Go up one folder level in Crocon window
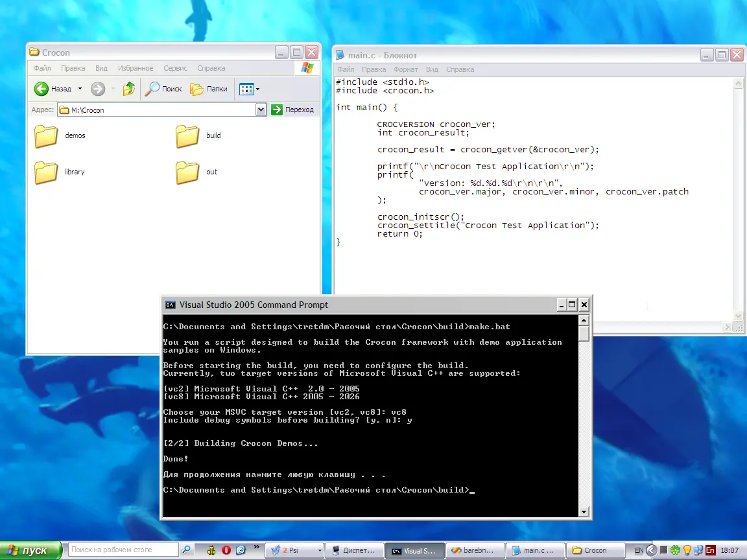This screenshot has width=747, height=560. 128,89
